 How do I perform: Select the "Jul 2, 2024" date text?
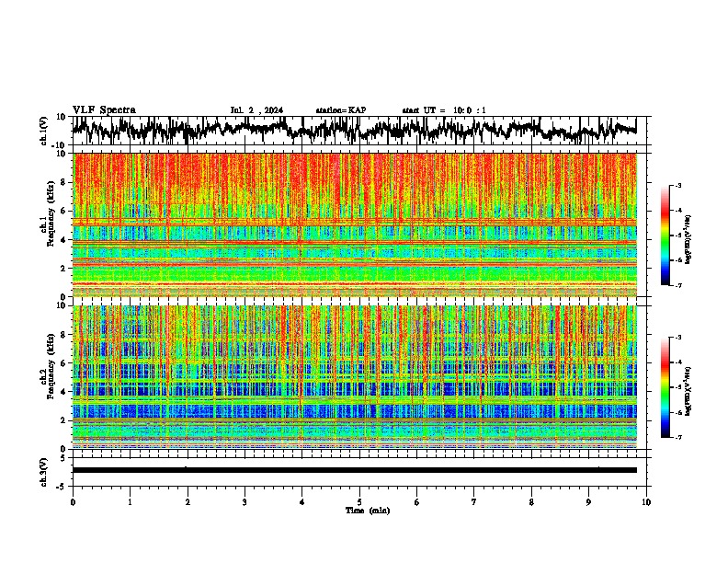pos(256,110)
